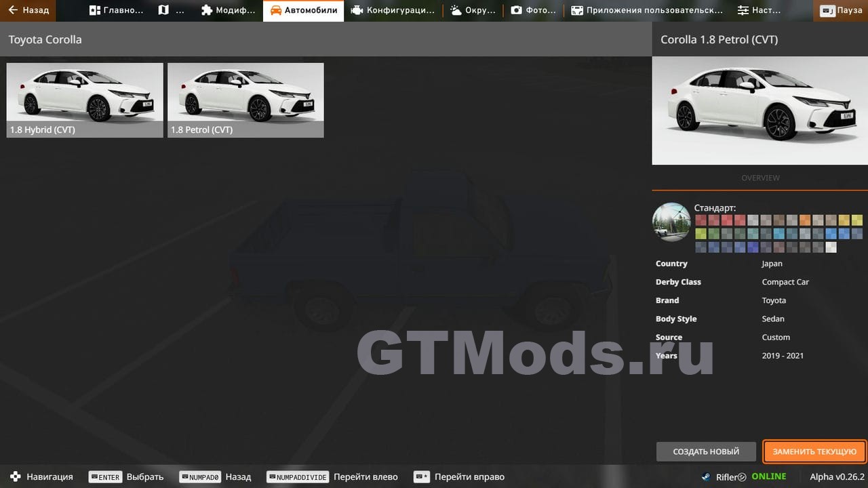Screen dimensions: 868x488
Task: Click the СОЗДАТЬ НОВЫЙ button
Action: click(706, 451)
